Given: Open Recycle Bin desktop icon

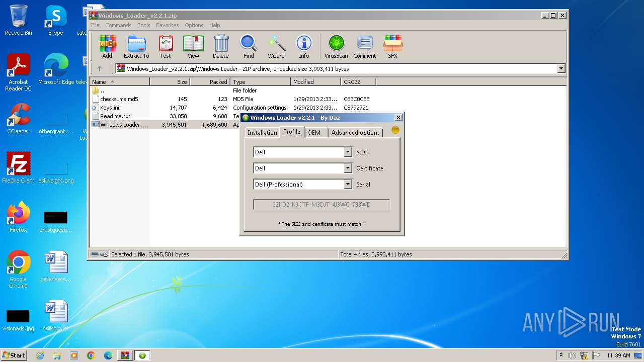Looking at the screenshot, I should point(18,20).
